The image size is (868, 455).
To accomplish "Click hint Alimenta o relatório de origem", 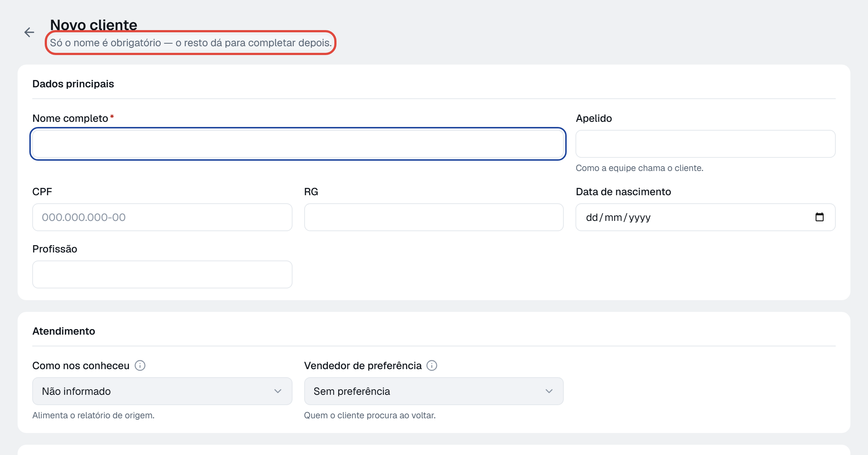I will (93, 415).
